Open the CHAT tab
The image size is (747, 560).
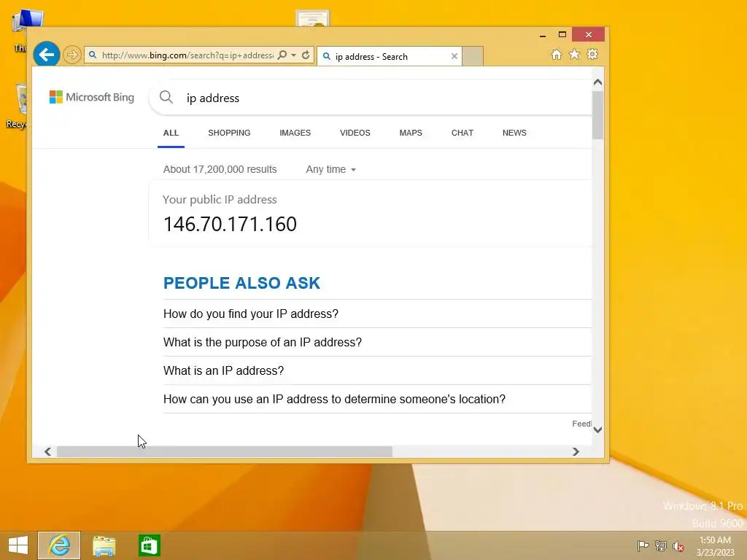point(462,133)
